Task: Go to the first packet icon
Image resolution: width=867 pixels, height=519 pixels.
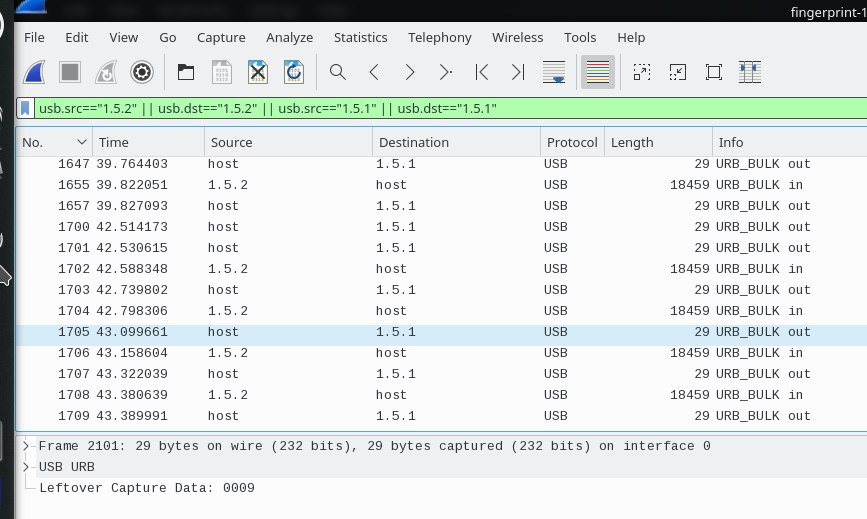Action: [482, 72]
